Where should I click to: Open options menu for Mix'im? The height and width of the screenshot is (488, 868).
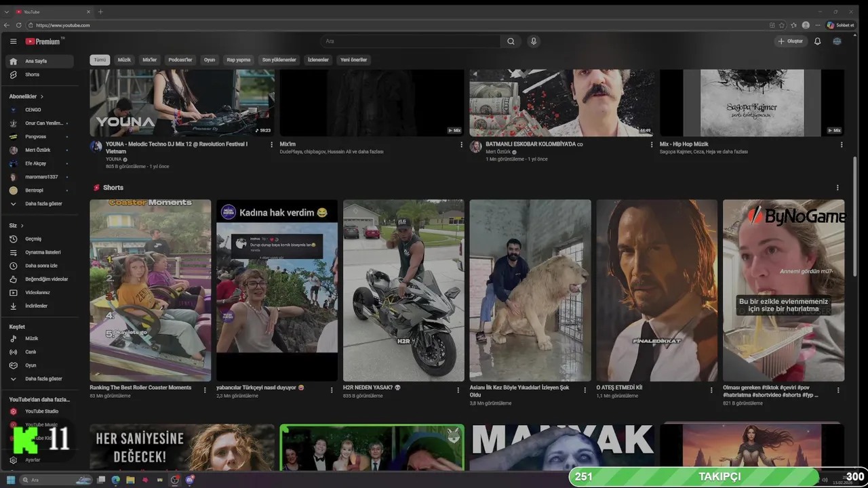pyautogui.click(x=462, y=144)
